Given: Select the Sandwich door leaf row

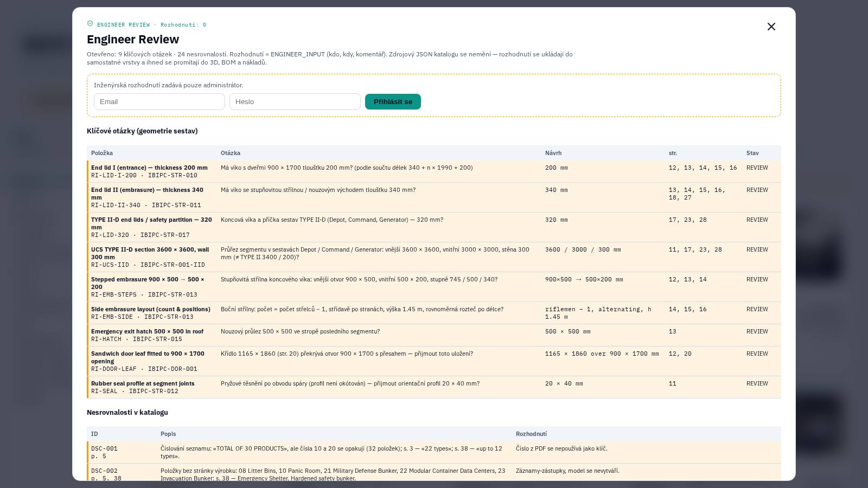Looking at the screenshot, I should click(x=434, y=361).
